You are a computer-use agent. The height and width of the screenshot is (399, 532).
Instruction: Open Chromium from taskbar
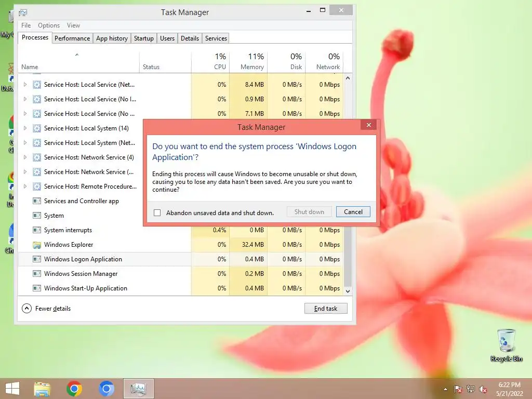pos(106,389)
